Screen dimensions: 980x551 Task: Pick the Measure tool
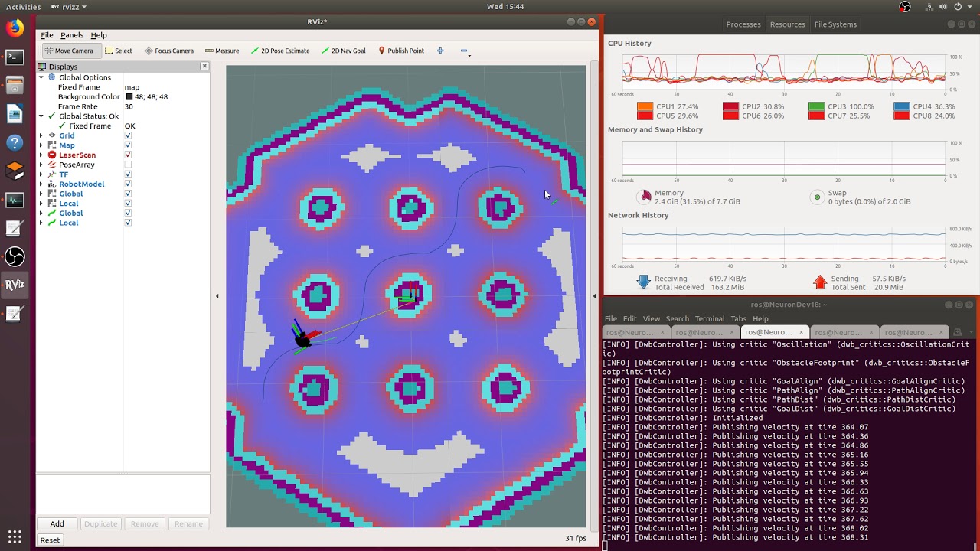point(222,51)
